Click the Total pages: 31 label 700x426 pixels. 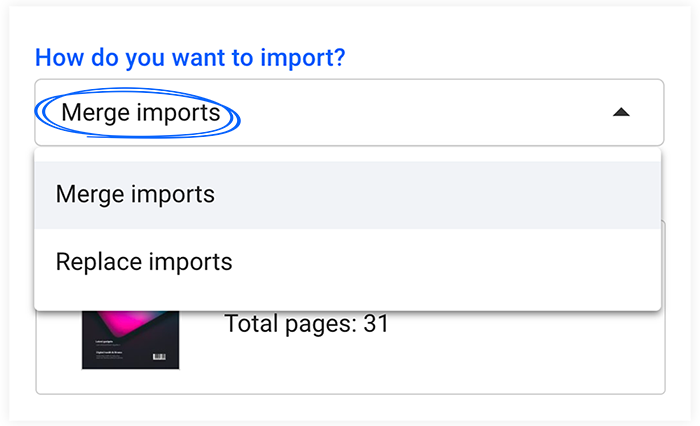tap(306, 323)
